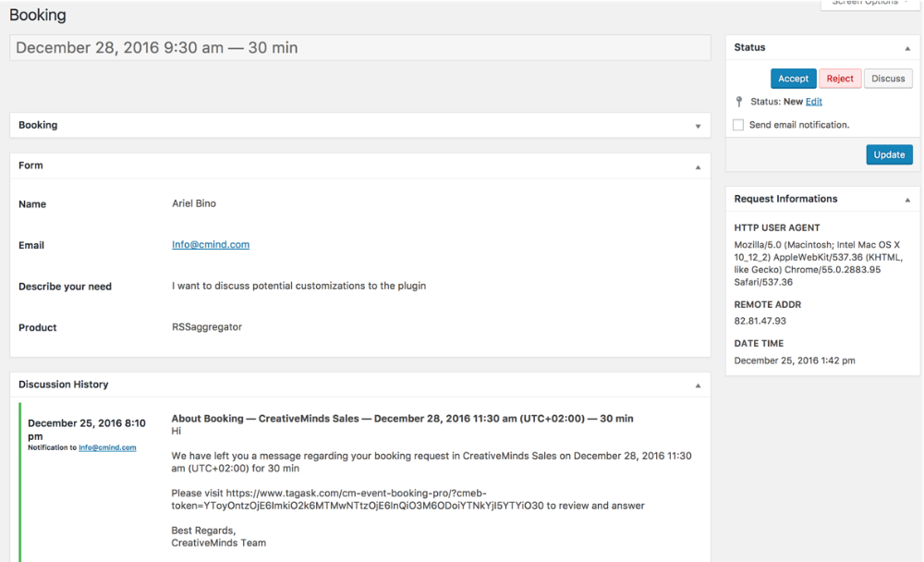
Task: Click the remote address 82.81.47.93
Action: click(x=760, y=321)
